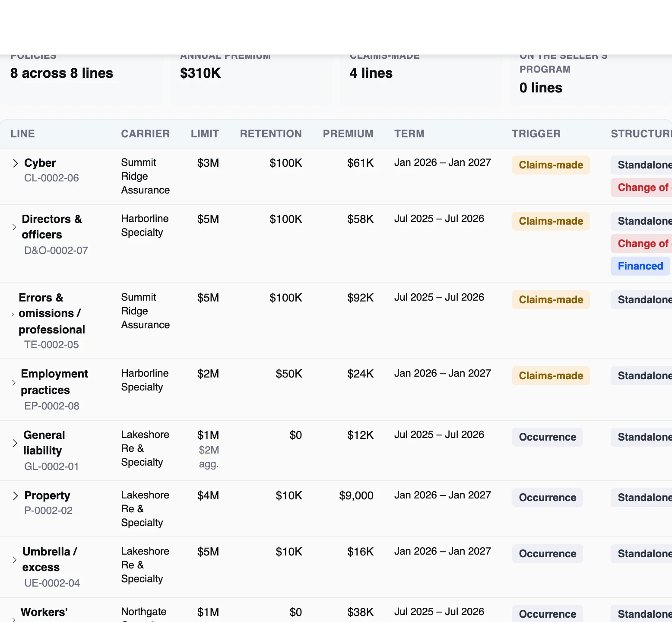Click the Cyber line name
This screenshot has height=622, width=672.
coord(40,163)
